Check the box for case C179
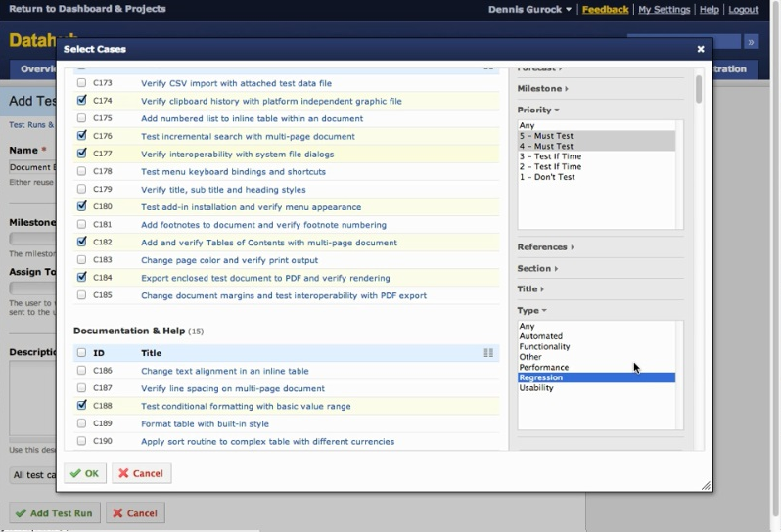Screen dimensions: 781x532 pos(81,189)
